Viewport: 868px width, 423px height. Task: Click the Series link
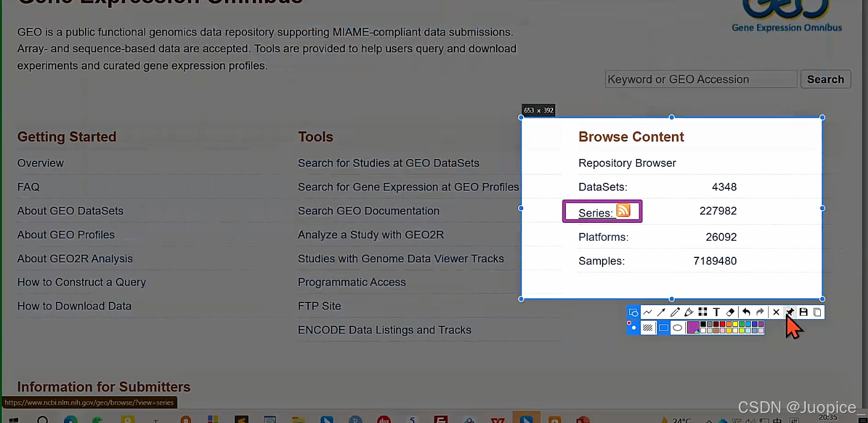[x=596, y=213]
